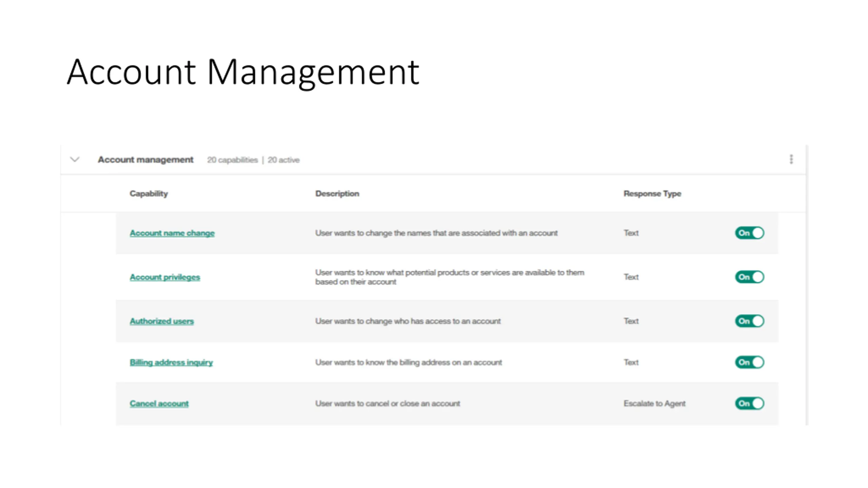The image size is (868, 488).
Task: Open the Account name change capability link
Action: [172, 233]
